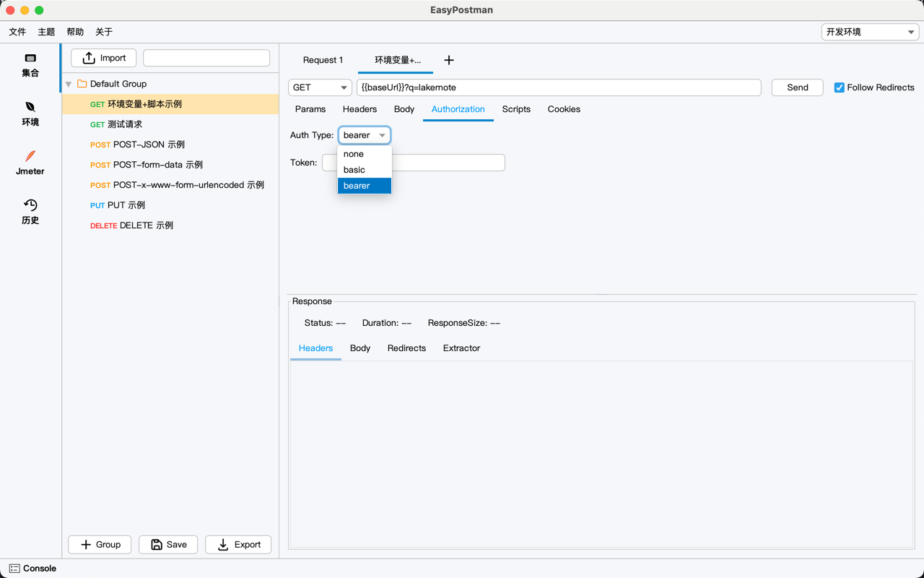Toggle Follow Redirects checkbox

pyautogui.click(x=839, y=87)
